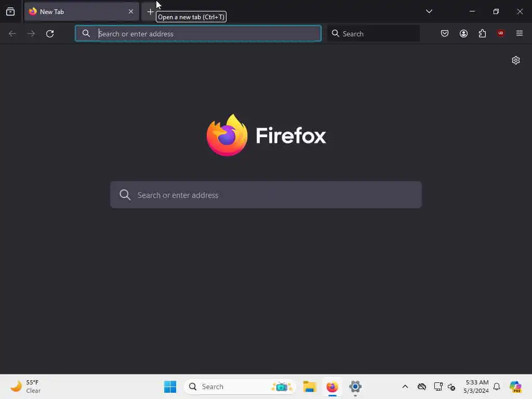Expand the list all tabs chevron
Viewport: 532px width, 399px height.
(x=429, y=11)
